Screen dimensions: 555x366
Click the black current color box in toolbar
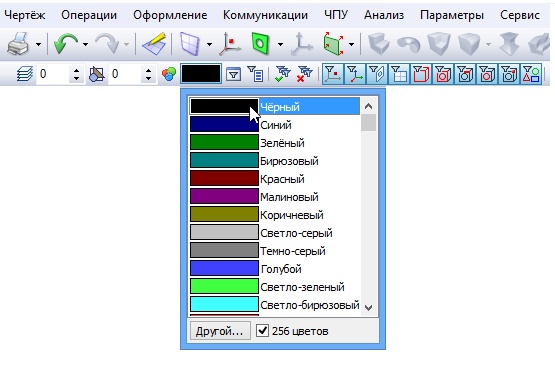(x=201, y=74)
